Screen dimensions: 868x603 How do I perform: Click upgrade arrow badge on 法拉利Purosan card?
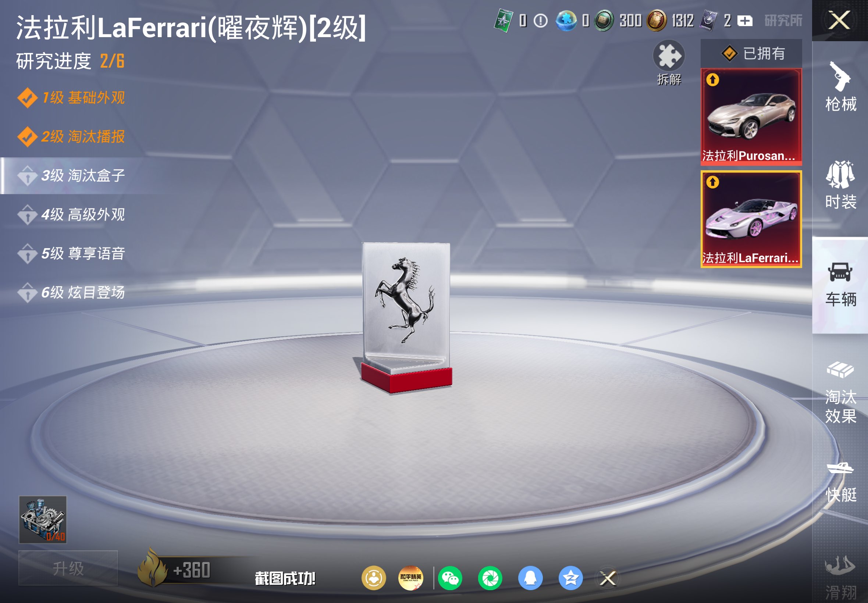click(713, 80)
